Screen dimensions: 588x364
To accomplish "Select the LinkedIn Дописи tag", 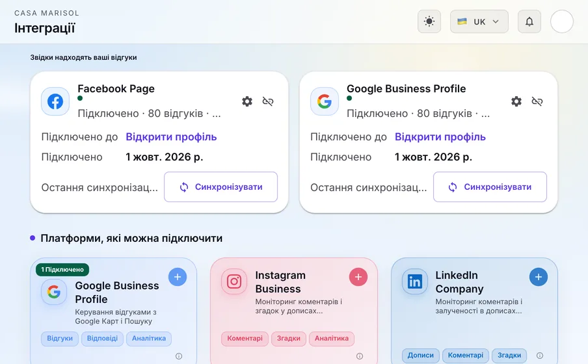I will point(421,355).
